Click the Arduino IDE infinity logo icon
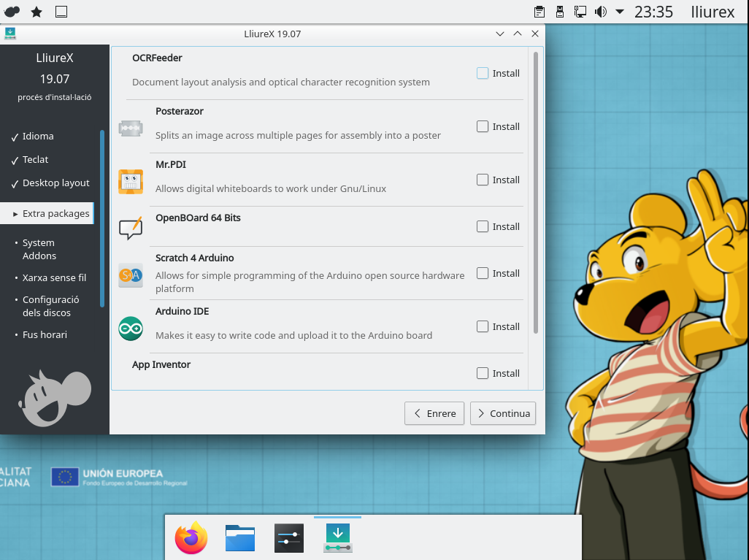The width and height of the screenshot is (749, 560). [131, 329]
